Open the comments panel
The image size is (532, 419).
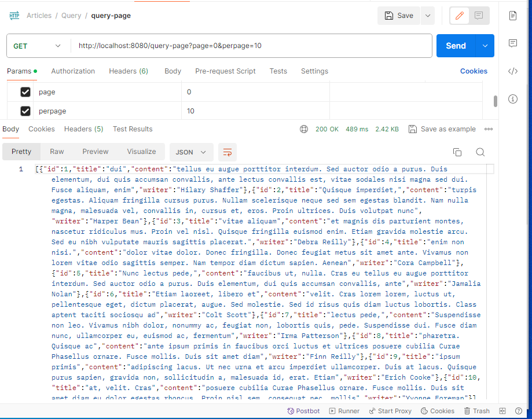pos(512,43)
